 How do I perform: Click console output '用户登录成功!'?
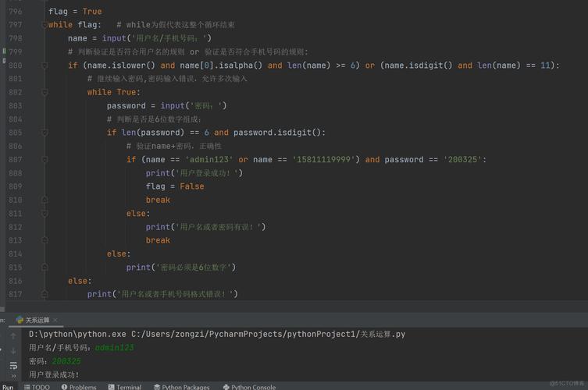pos(54,374)
